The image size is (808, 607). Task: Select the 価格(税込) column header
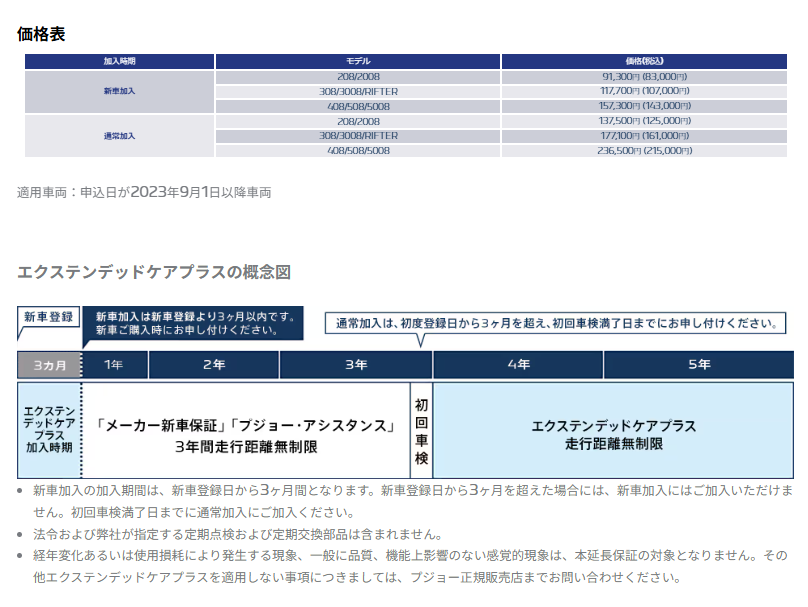pyautogui.click(x=644, y=61)
